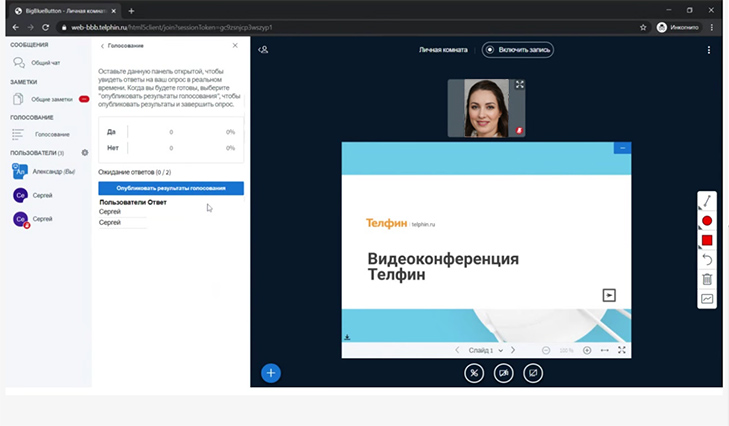Open the blue plus actions menu

271,373
